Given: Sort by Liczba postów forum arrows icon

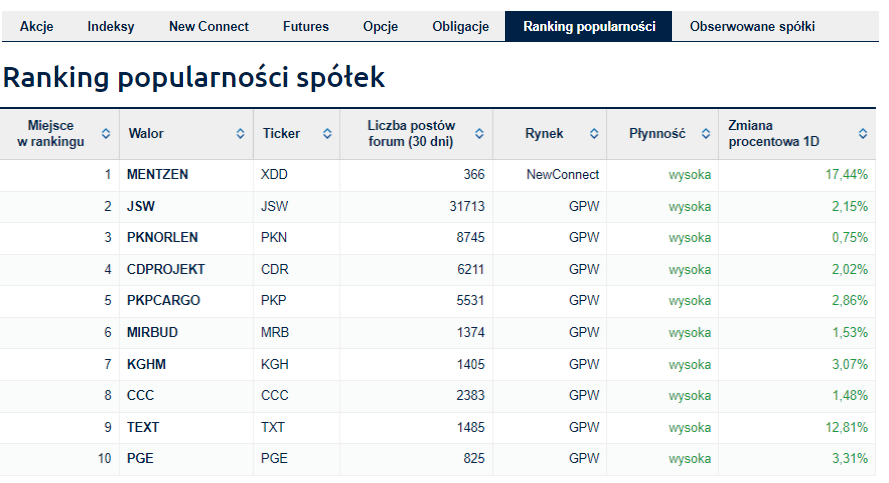Looking at the screenshot, I should (479, 134).
